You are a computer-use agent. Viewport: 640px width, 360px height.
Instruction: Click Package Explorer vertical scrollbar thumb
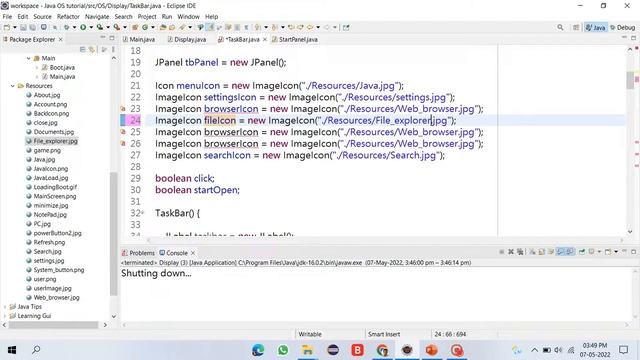pos(113,233)
